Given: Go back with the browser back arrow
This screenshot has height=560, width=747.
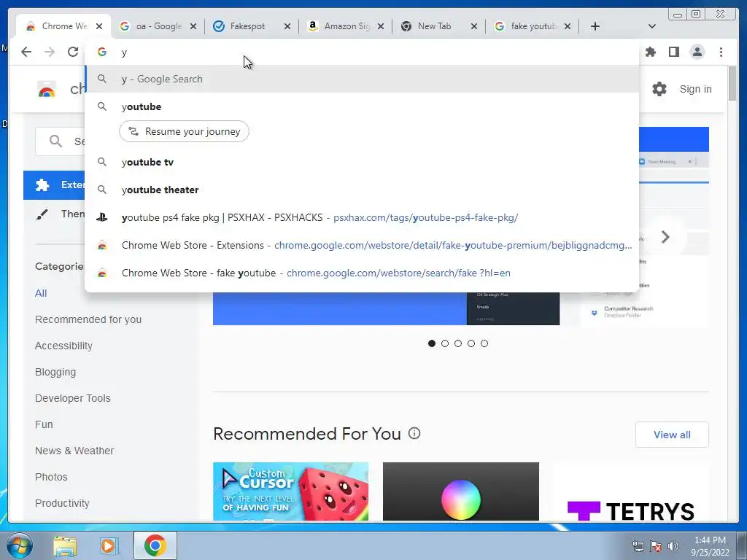Looking at the screenshot, I should click(26, 52).
